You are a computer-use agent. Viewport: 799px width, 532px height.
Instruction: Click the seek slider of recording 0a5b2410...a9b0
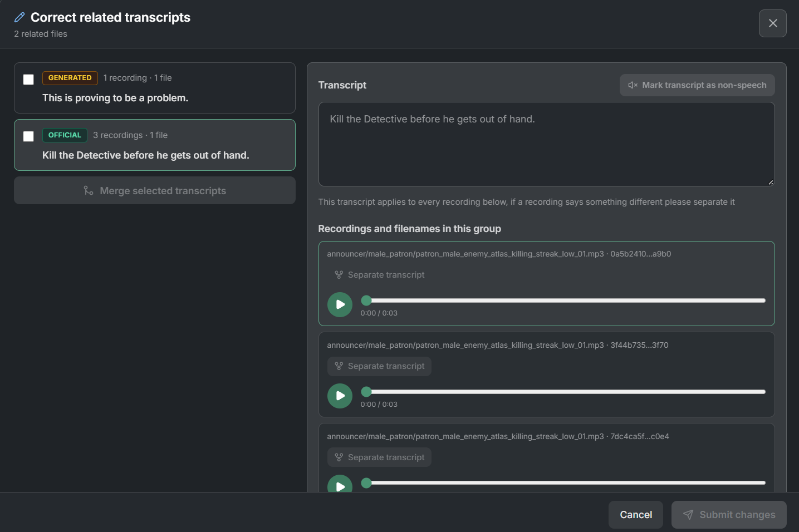point(563,301)
